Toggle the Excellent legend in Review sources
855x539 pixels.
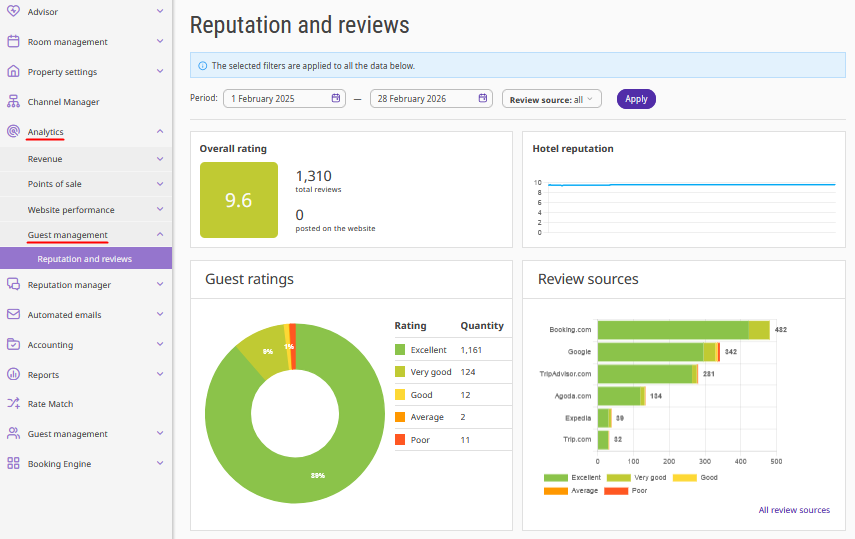click(x=573, y=478)
